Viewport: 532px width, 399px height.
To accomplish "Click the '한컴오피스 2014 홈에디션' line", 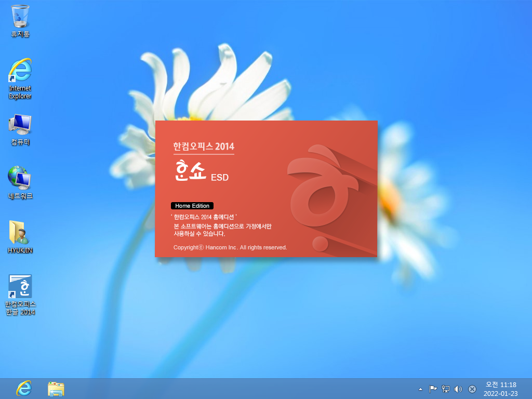I will click(204, 217).
